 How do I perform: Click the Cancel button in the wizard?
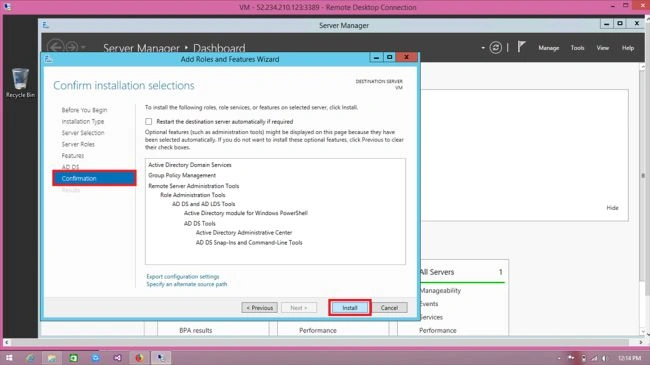coord(389,308)
